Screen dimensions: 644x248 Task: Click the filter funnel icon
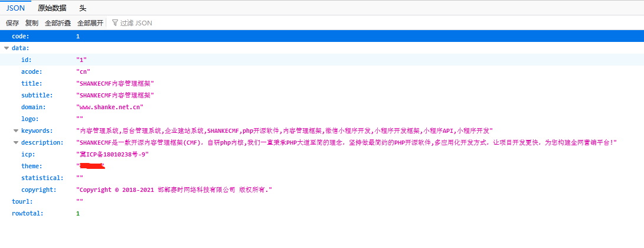115,23
